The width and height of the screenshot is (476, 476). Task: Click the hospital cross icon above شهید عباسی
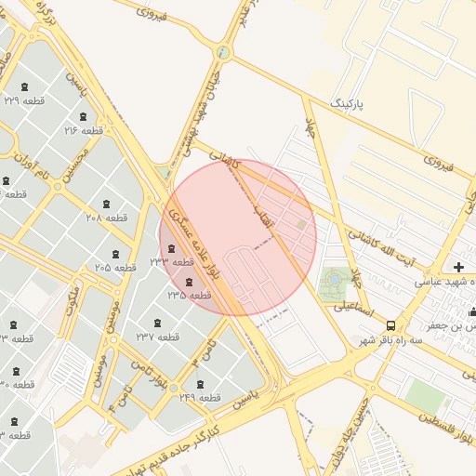click(x=458, y=267)
